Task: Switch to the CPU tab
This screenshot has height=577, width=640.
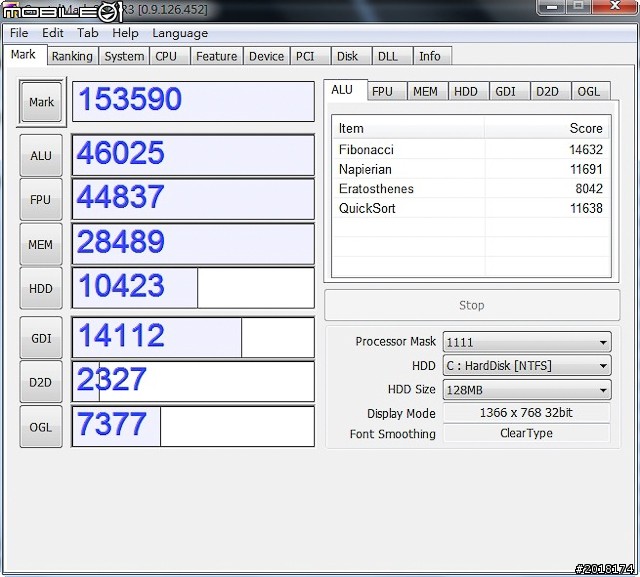Action: point(166,57)
